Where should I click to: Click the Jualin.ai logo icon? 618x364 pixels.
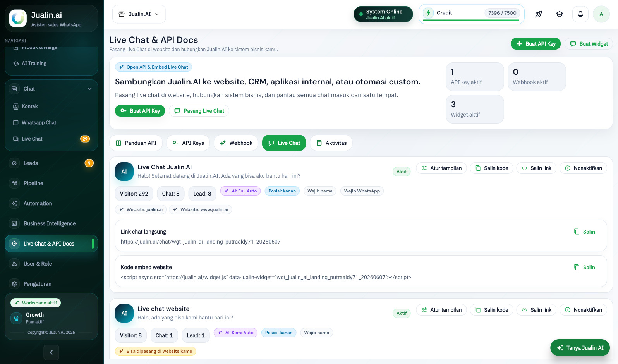click(x=18, y=18)
